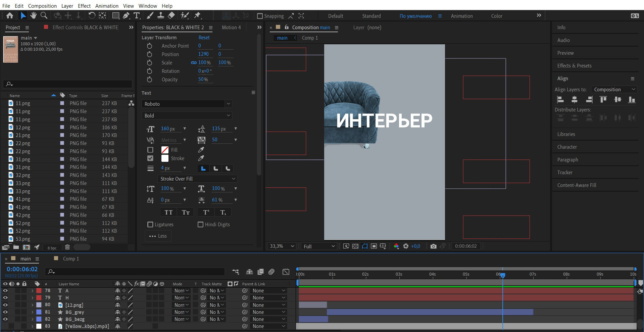Click the white Stroke color swatch
644x332 pixels.
tap(165, 158)
